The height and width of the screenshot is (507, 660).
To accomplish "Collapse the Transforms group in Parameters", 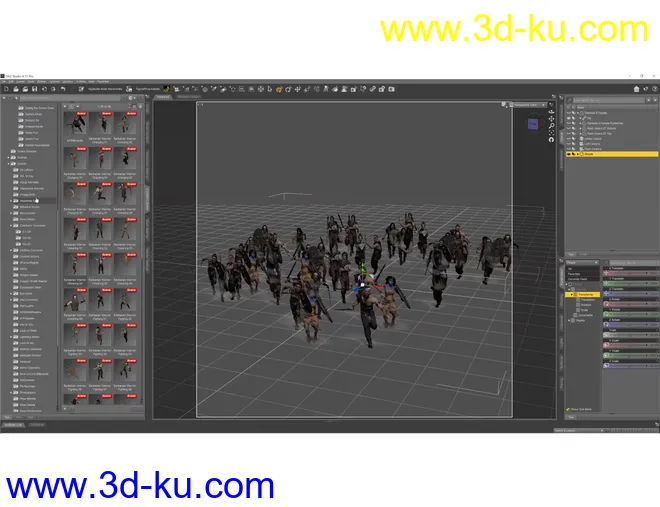I will tap(570, 295).
